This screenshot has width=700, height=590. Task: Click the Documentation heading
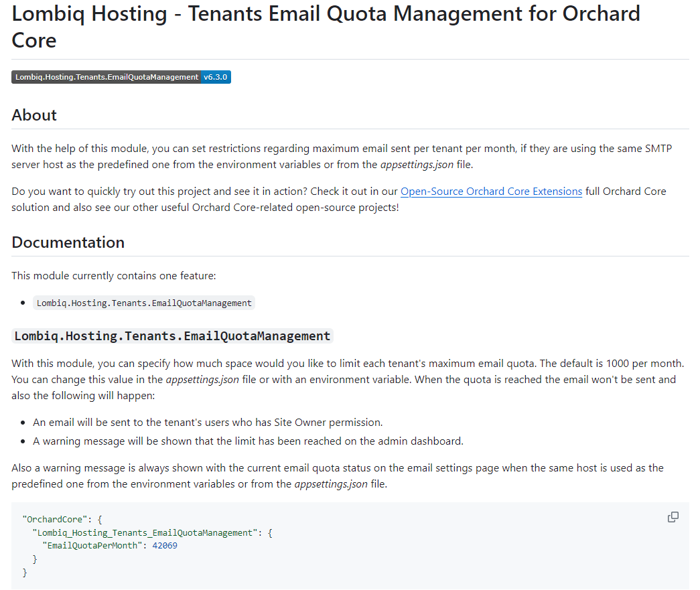68,242
